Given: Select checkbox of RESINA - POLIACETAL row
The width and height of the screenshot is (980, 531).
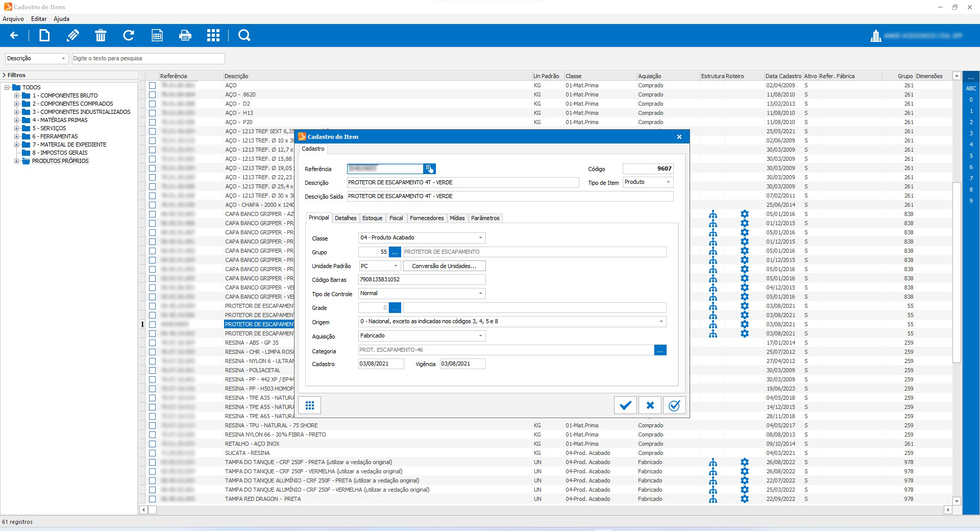Looking at the screenshot, I should pyautogui.click(x=152, y=370).
